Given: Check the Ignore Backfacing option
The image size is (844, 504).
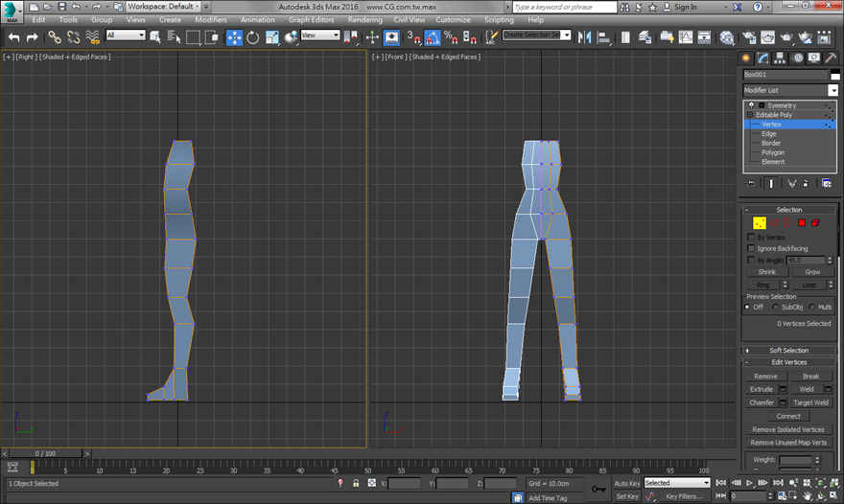Looking at the screenshot, I should [x=751, y=248].
